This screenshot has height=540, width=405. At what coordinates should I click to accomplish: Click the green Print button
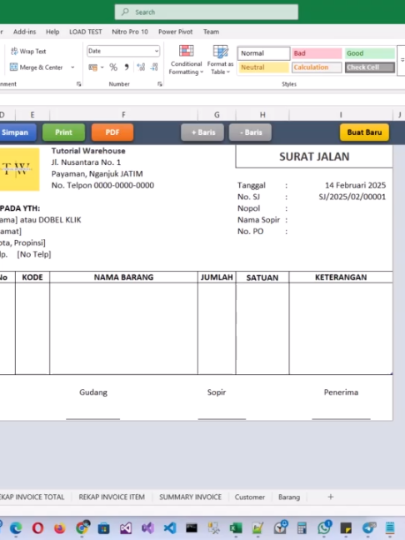64,133
